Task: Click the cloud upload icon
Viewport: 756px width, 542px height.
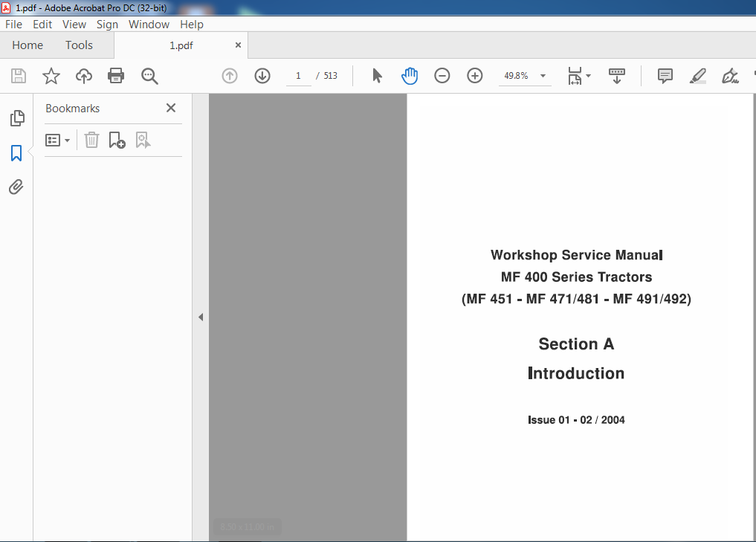Action: click(84, 76)
